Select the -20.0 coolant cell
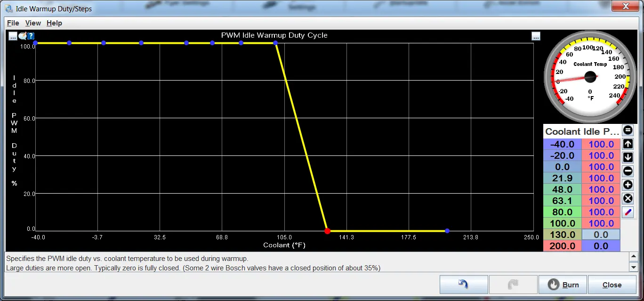This screenshot has height=301, width=644. click(563, 155)
